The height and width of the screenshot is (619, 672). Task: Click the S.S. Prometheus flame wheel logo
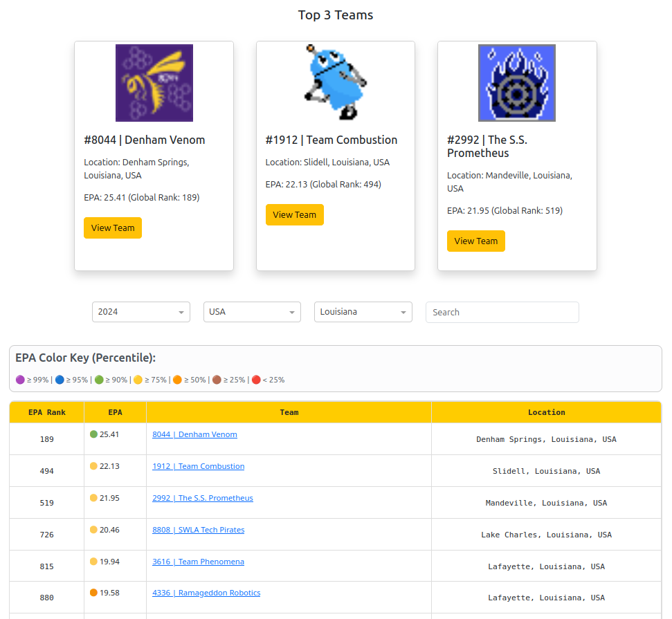pos(517,83)
